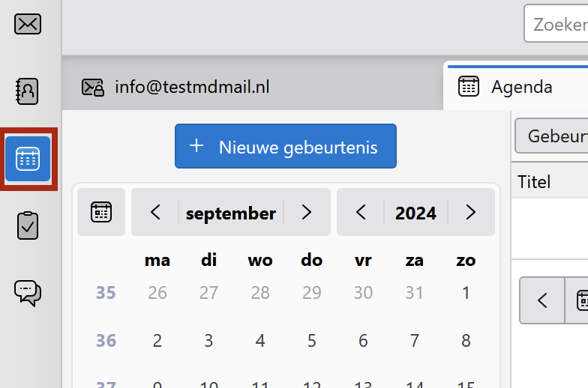
Task: Click the Nieuwe gebeurtenis button
Action: (x=285, y=147)
